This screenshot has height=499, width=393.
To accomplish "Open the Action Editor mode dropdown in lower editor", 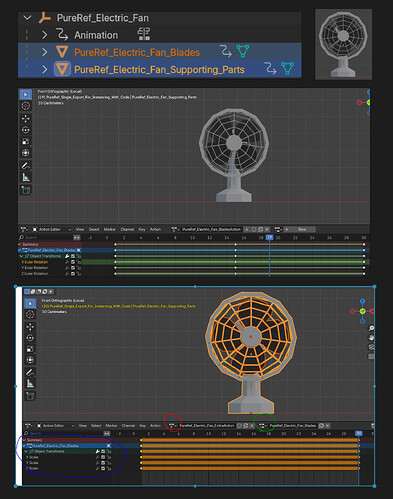I will click(x=56, y=425).
